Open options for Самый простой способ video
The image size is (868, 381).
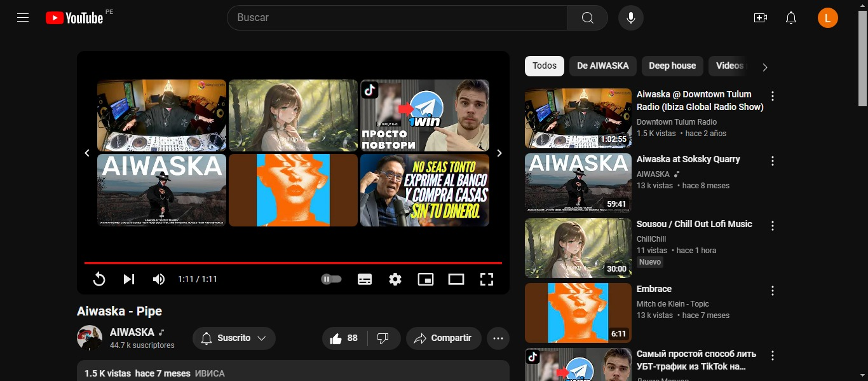click(x=773, y=356)
